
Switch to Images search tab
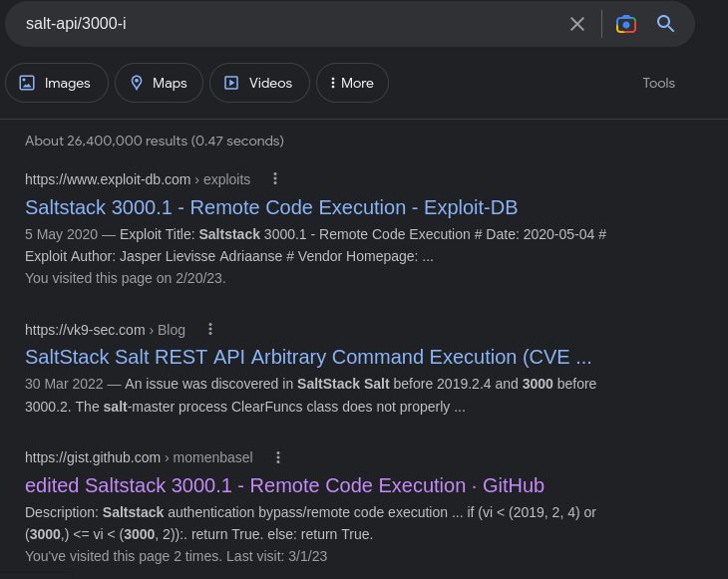tap(57, 83)
